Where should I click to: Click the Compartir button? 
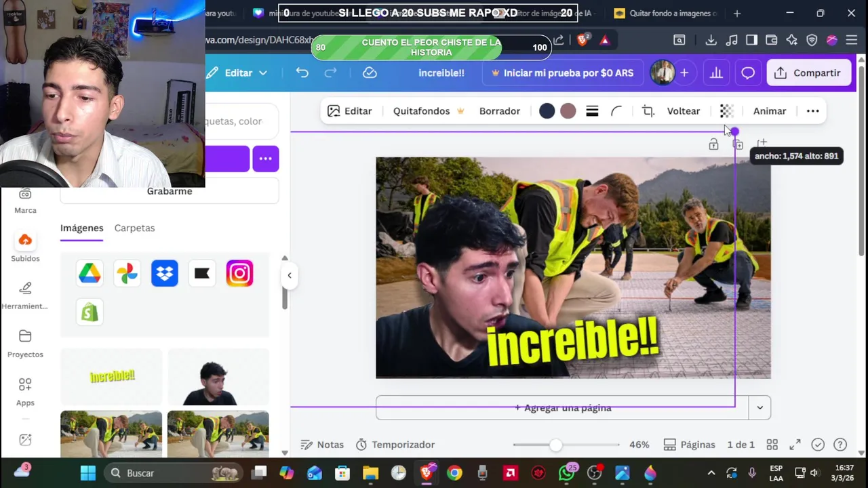click(x=808, y=73)
